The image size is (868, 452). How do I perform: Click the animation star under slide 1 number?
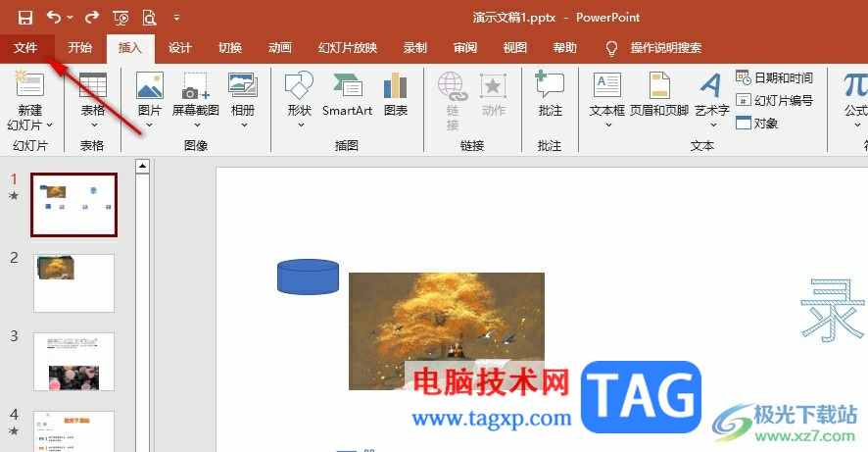coord(14,195)
